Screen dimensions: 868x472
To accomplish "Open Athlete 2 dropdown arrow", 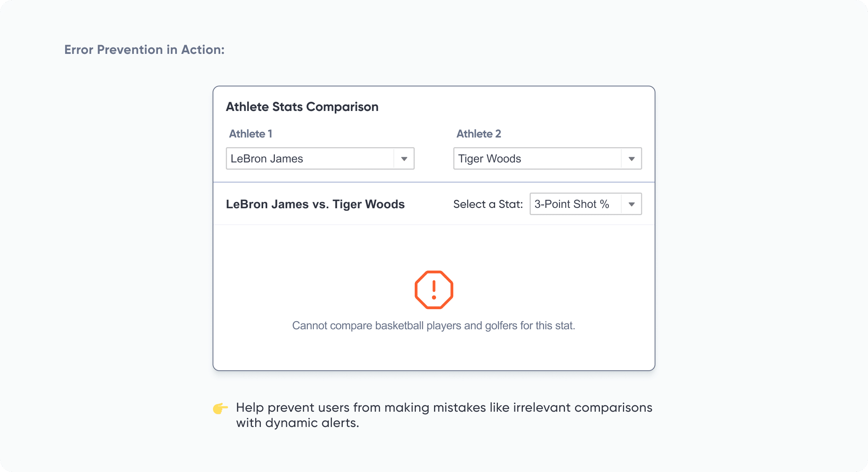I will [631, 159].
